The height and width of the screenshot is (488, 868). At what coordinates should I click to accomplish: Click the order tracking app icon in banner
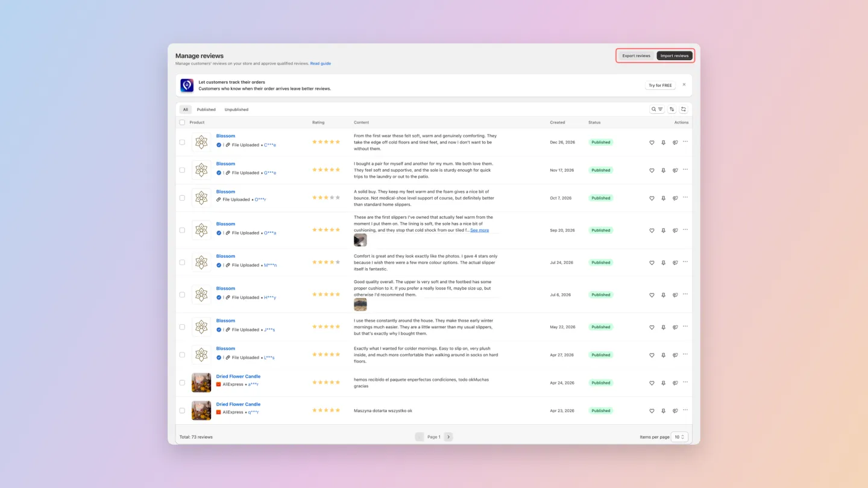[x=187, y=86]
